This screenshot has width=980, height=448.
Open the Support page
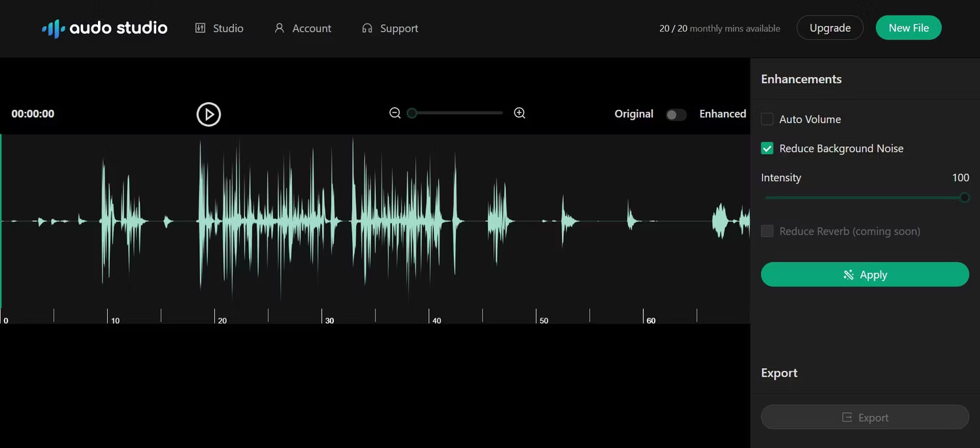point(390,28)
